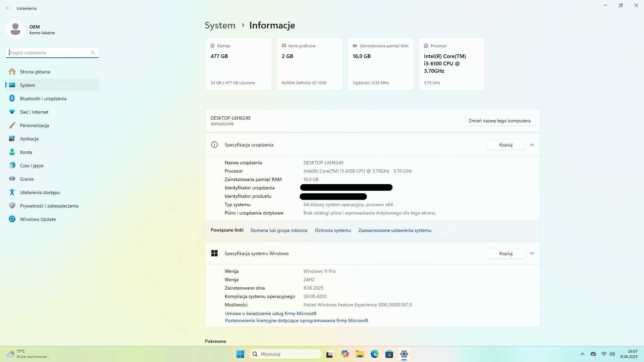Show hidden tray icons chevron

[x=582, y=354]
